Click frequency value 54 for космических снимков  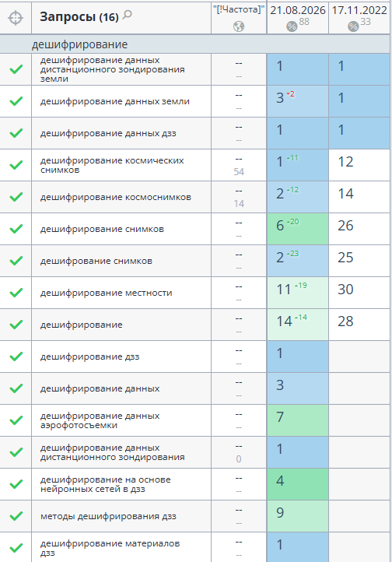pyautogui.click(x=239, y=172)
